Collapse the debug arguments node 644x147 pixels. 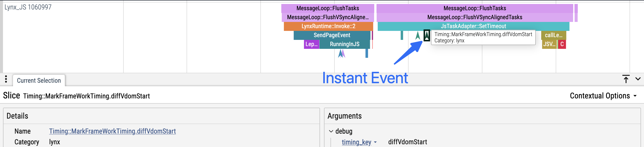(331, 131)
